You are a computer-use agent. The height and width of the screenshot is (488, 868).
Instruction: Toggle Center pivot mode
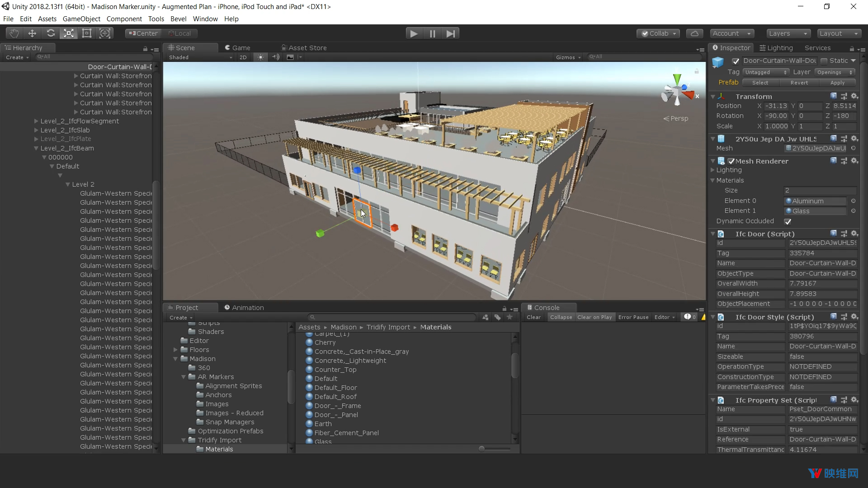tap(143, 33)
